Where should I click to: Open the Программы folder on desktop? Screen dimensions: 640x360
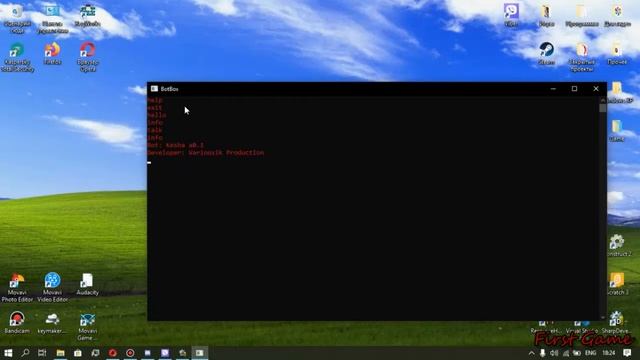pos(582,16)
